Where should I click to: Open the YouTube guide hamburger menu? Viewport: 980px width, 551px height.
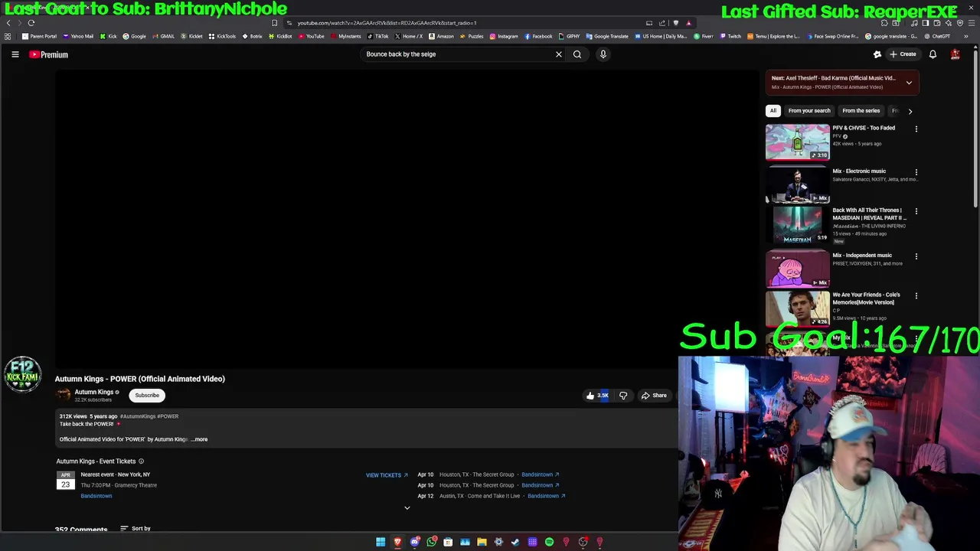click(15, 54)
